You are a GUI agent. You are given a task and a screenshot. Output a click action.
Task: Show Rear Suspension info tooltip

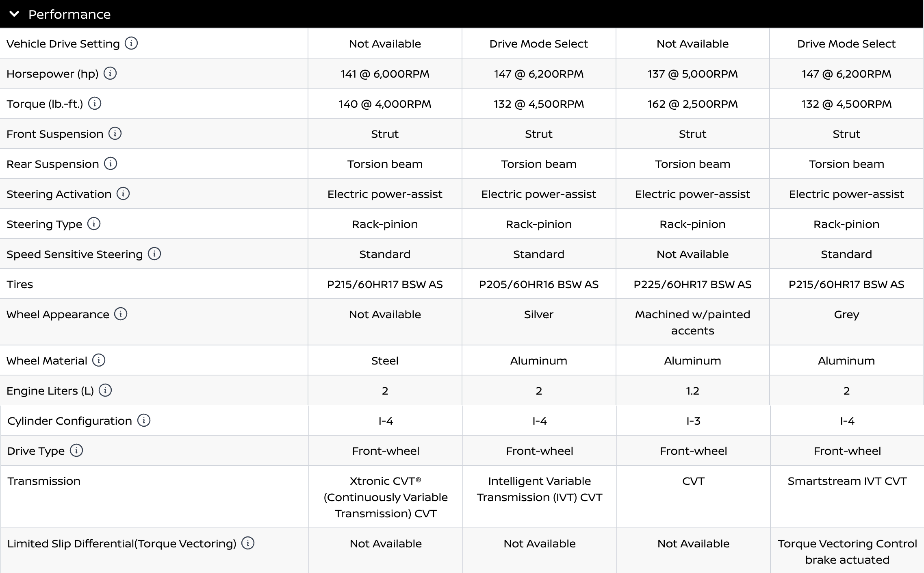111,163
